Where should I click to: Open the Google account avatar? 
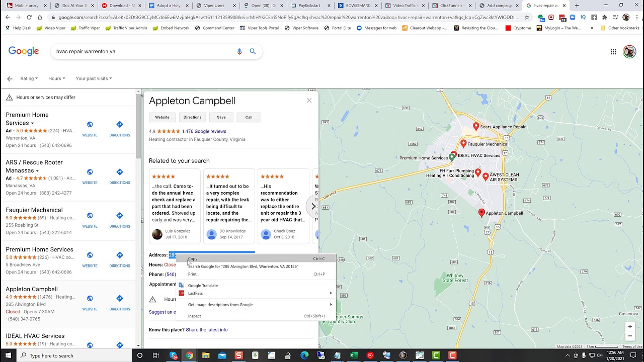click(629, 52)
